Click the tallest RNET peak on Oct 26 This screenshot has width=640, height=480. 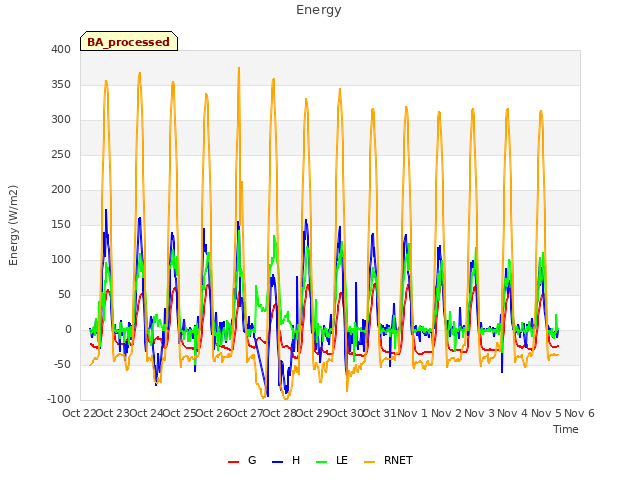(x=239, y=68)
